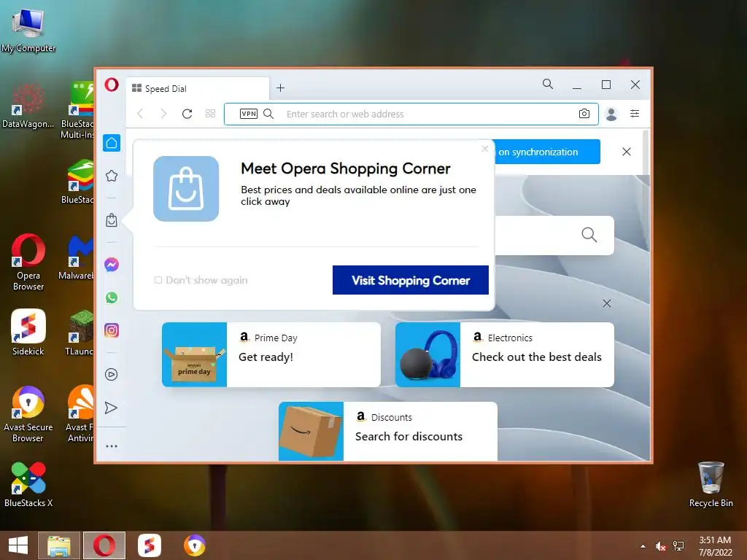Click the muted volume tray icon
The height and width of the screenshot is (560, 747).
coord(661,546)
